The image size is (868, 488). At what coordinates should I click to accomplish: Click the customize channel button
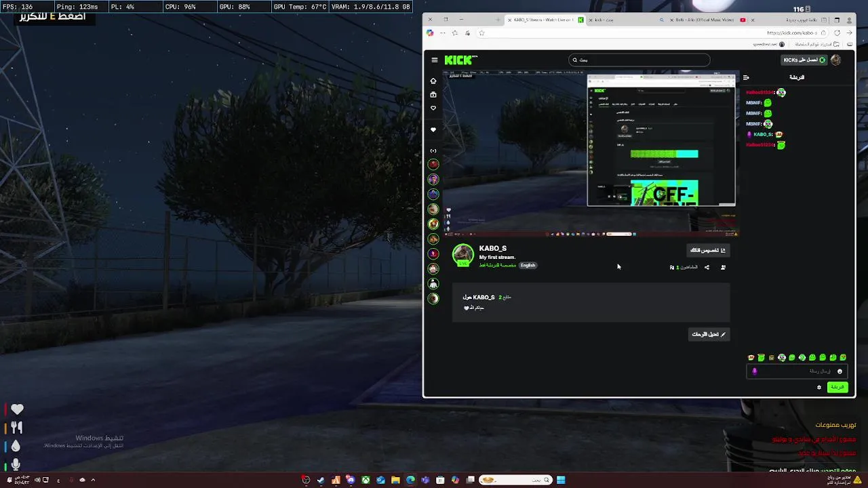(708, 251)
